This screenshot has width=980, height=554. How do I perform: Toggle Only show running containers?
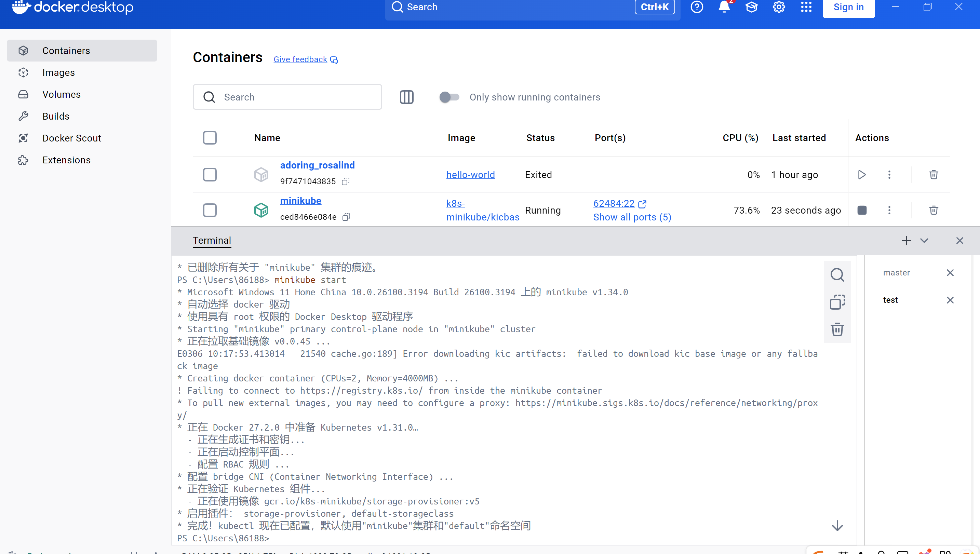(449, 97)
